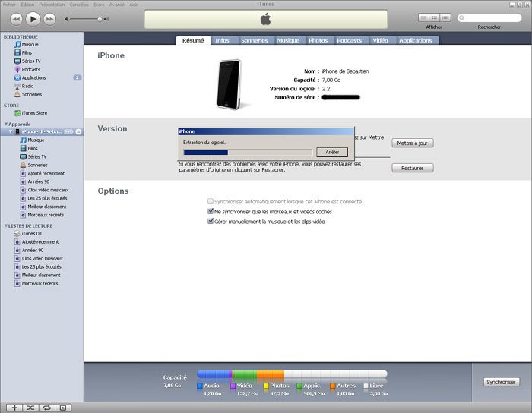
Task: Uncheck "Gérer manuellement la musique et les clips vidéo"
Action: click(x=211, y=222)
